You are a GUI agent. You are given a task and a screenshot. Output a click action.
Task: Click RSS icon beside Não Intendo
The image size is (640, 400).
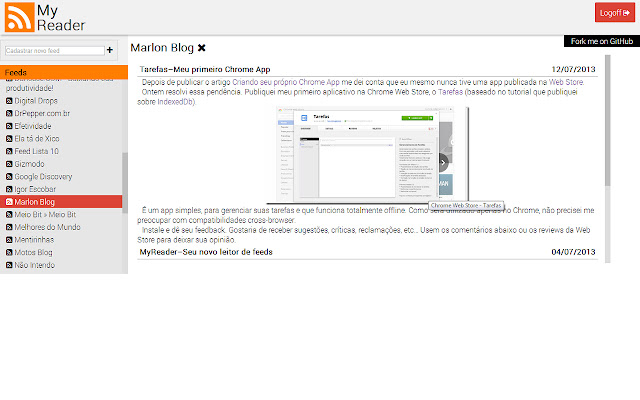9,265
